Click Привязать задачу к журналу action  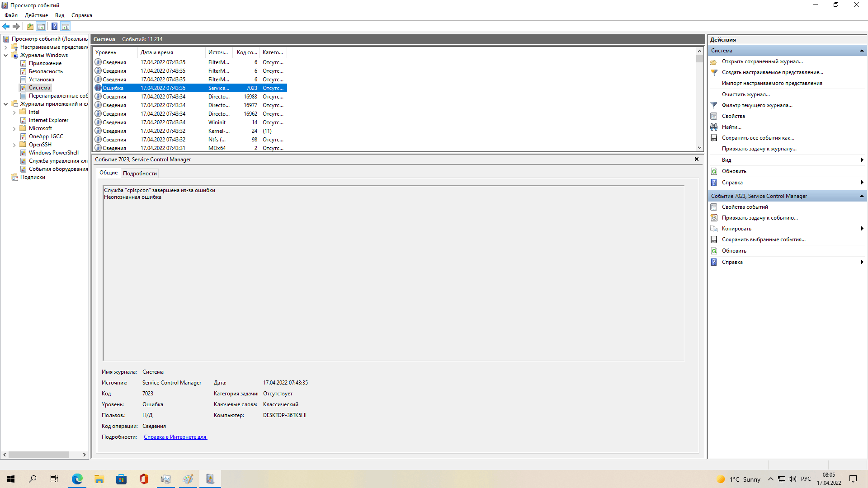[x=759, y=149]
